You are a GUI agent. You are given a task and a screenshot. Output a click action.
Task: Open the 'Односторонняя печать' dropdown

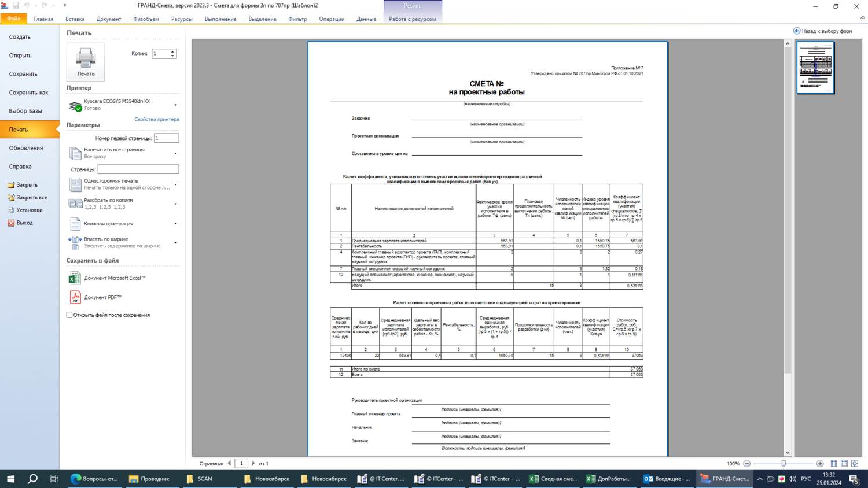175,184
